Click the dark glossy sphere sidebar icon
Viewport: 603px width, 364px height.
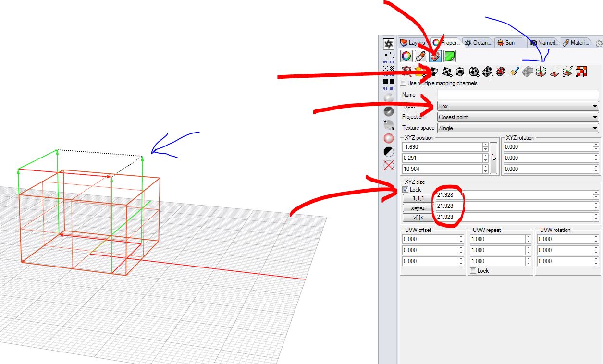coord(389,111)
